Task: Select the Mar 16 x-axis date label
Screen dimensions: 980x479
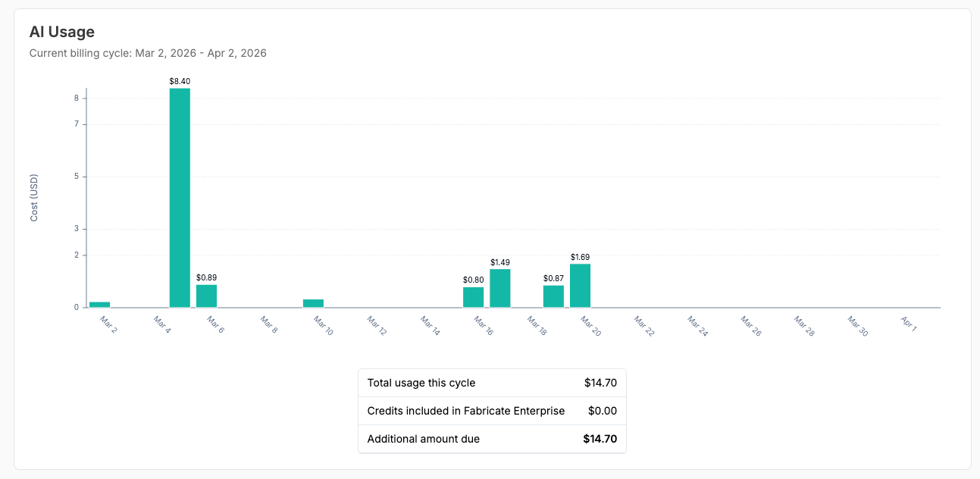Action: coord(483,326)
